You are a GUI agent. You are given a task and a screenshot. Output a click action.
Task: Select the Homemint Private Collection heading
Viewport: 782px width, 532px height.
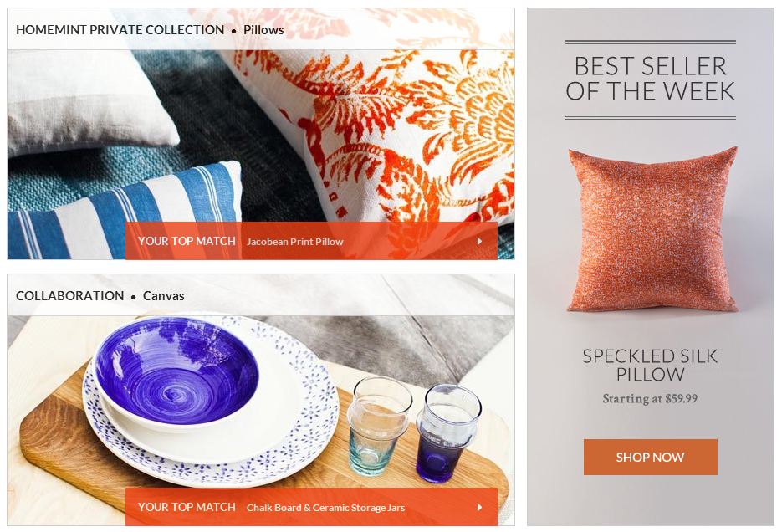pos(120,30)
